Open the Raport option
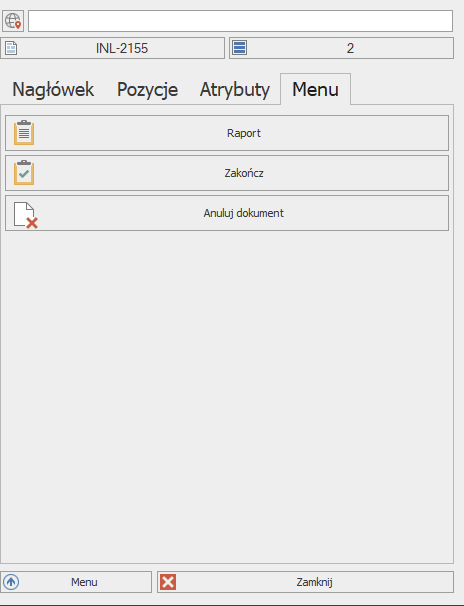This screenshot has width=464, height=606. pyautogui.click(x=227, y=133)
